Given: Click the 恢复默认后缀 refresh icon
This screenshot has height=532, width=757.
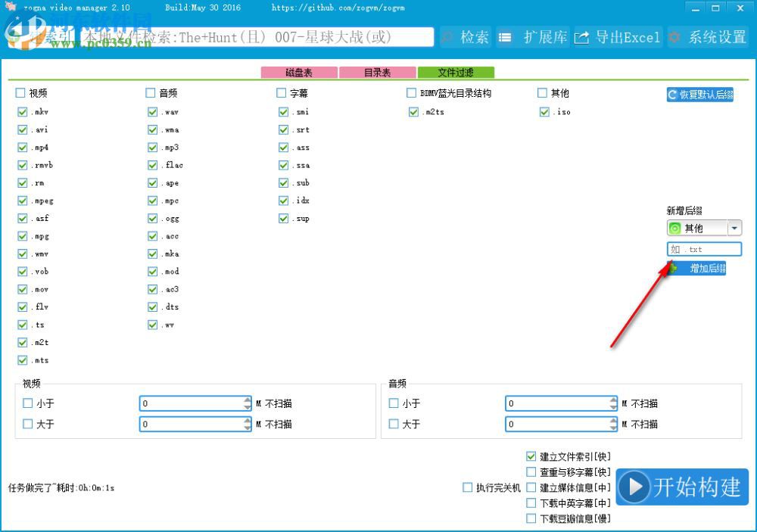Looking at the screenshot, I should coord(672,94).
